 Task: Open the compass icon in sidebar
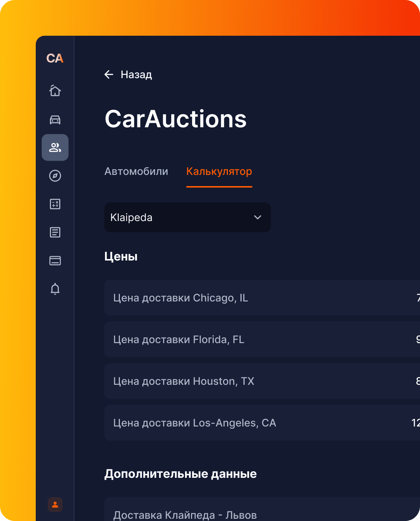click(x=55, y=176)
